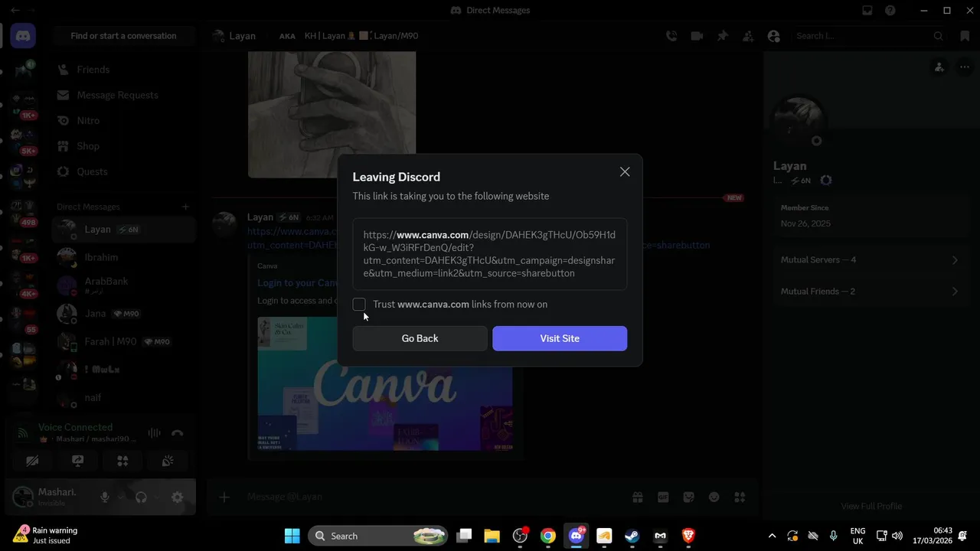Disconnect from the voice call

pyautogui.click(x=178, y=433)
